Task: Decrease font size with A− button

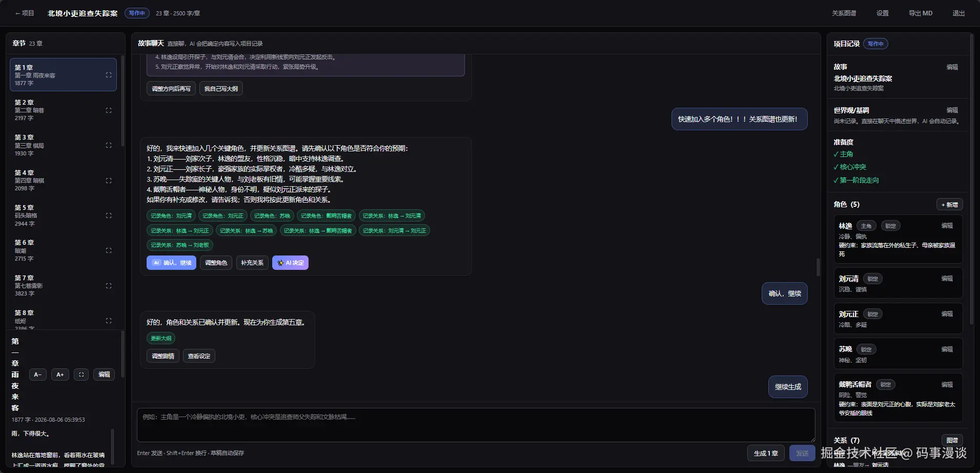Action: pyautogui.click(x=38, y=375)
